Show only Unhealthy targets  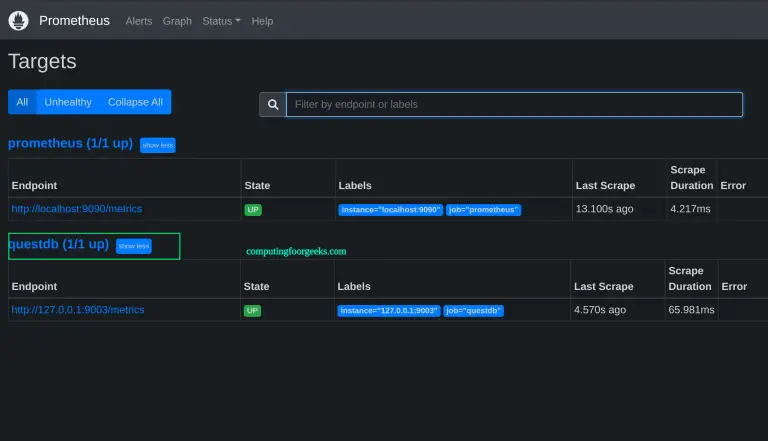pyautogui.click(x=68, y=102)
